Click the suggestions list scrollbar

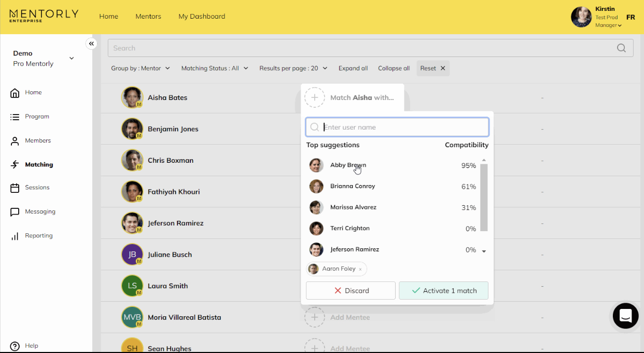pyautogui.click(x=484, y=197)
